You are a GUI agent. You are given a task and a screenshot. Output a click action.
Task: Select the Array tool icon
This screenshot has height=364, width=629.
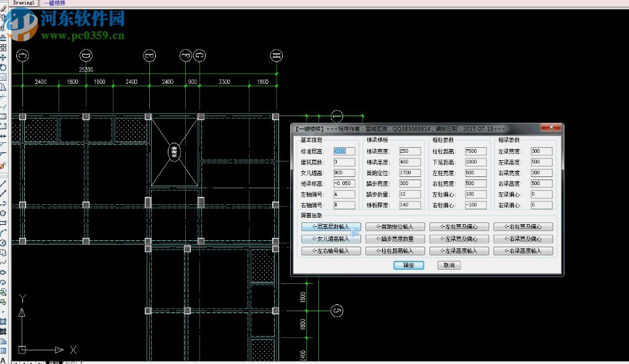[4, 47]
